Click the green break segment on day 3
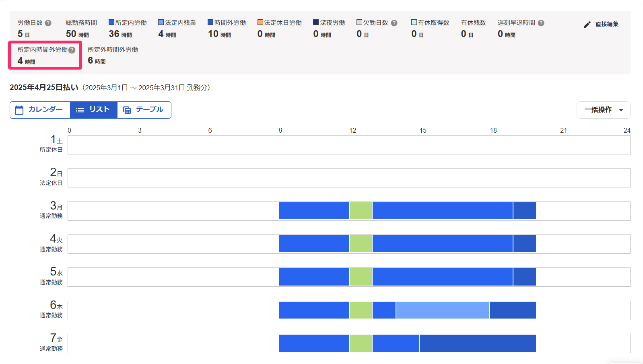 [x=361, y=211]
